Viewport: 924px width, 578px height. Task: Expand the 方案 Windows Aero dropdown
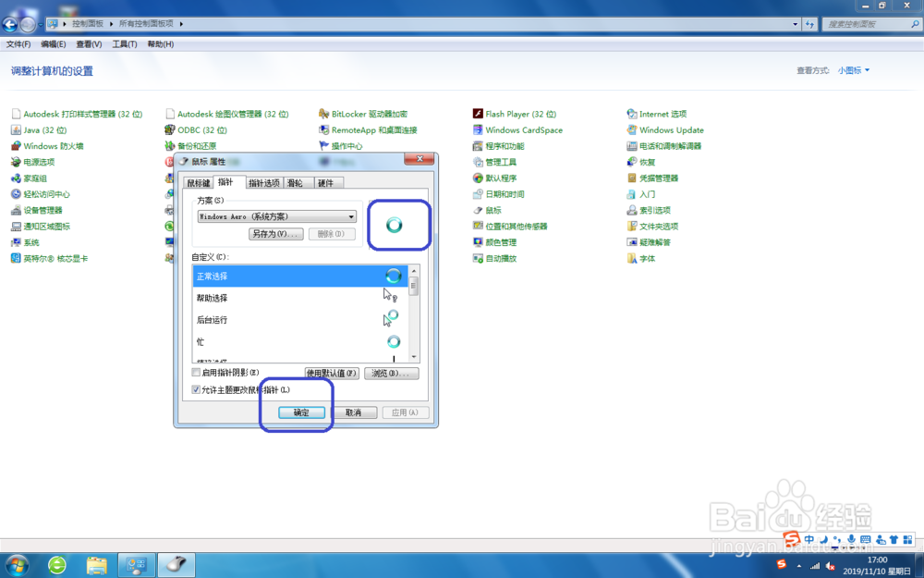(x=351, y=216)
